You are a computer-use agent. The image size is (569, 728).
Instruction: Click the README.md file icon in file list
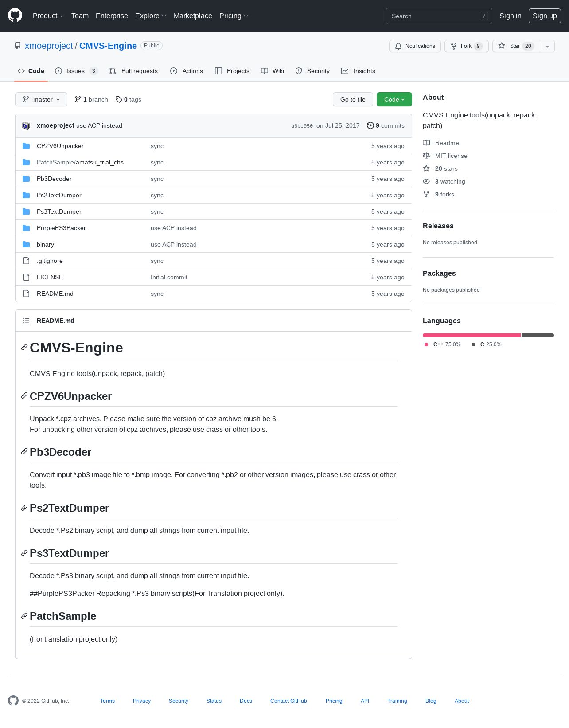pyautogui.click(x=26, y=294)
